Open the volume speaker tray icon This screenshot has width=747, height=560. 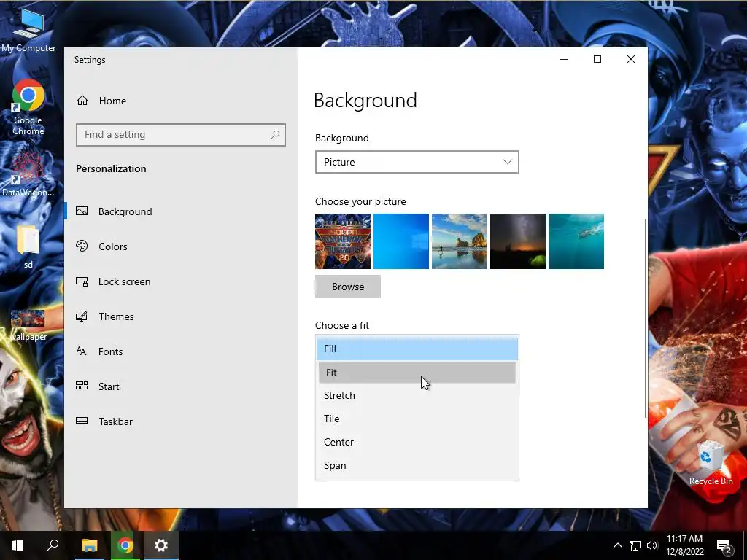652,545
